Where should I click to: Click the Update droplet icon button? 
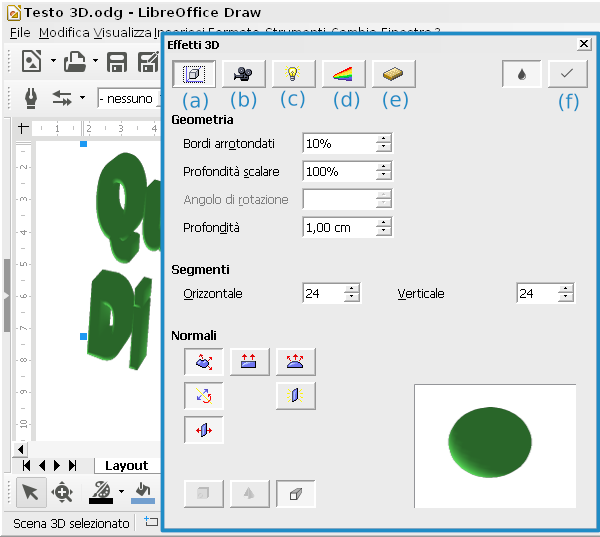coord(521,74)
